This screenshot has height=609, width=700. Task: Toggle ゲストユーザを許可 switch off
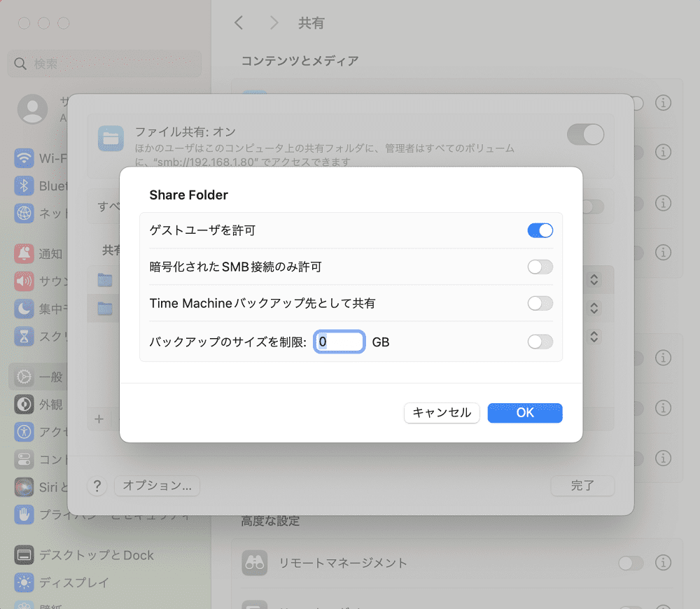coord(540,230)
